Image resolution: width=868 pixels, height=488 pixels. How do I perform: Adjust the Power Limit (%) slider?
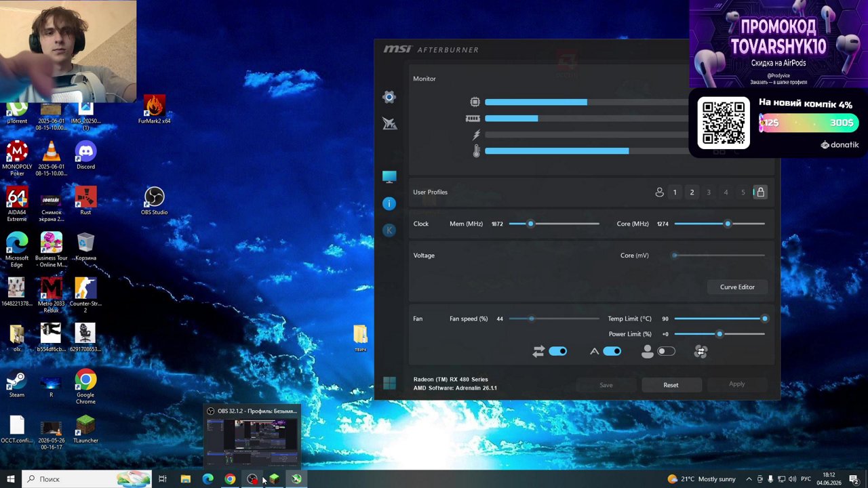tap(719, 334)
